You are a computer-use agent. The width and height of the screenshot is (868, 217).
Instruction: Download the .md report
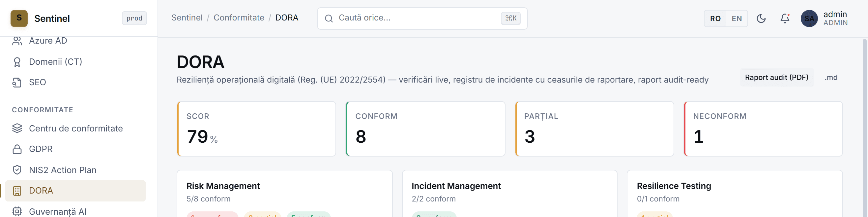(831, 78)
